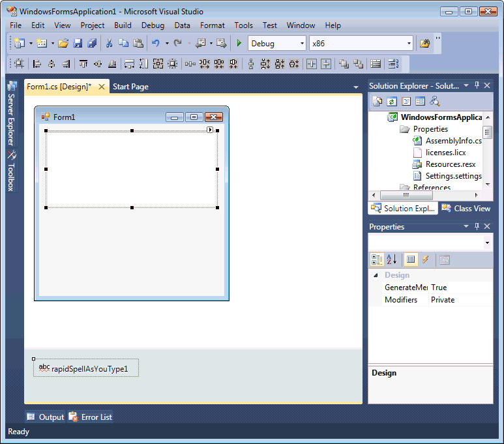Viewport: 504px width, 444px height.
Task: Click the Open File folder icon
Action: click(x=63, y=43)
